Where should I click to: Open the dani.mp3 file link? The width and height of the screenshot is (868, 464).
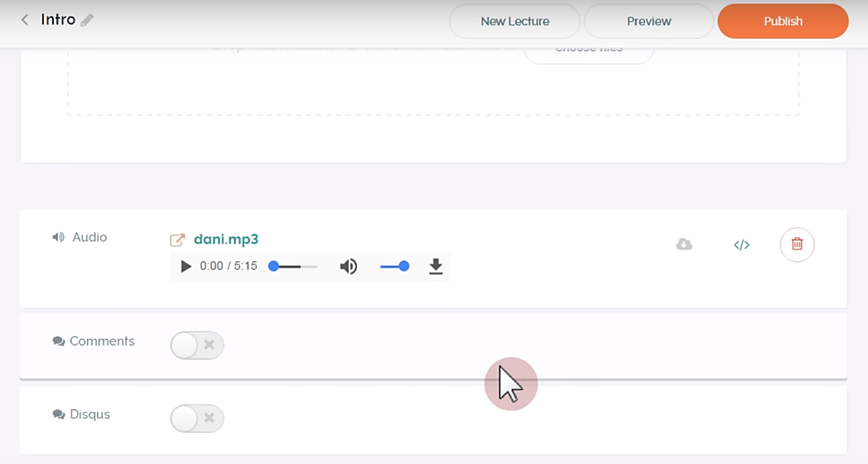(226, 239)
